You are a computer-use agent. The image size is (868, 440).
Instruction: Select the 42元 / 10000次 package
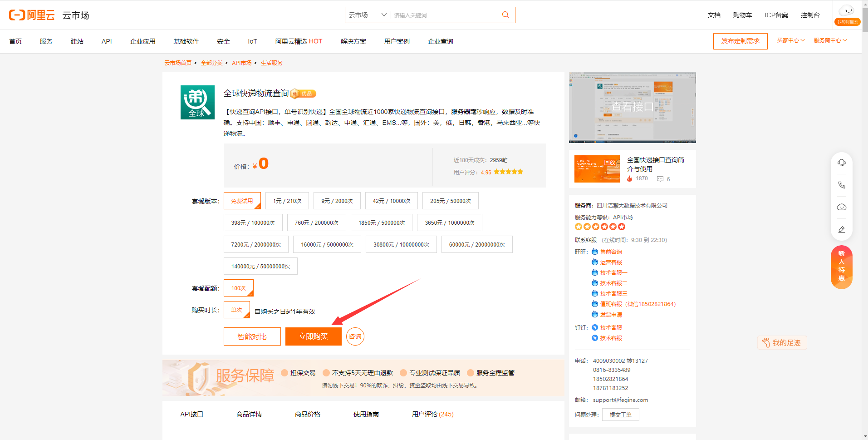(x=392, y=201)
